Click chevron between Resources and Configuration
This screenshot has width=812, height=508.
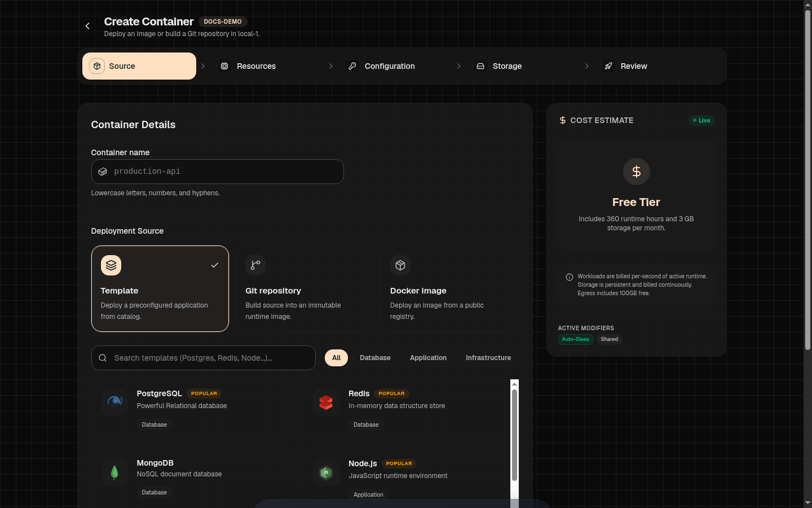click(x=331, y=66)
